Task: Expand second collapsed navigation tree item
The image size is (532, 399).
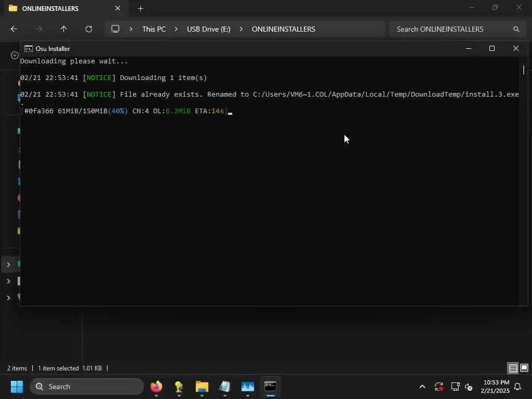Action: tap(8, 281)
